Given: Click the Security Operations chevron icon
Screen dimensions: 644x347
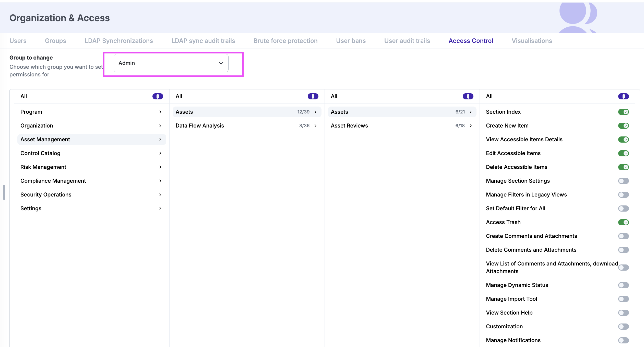Looking at the screenshot, I should click(x=160, y=195).
